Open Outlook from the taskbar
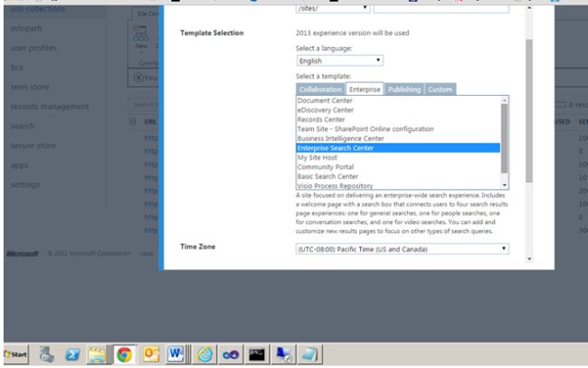 [x=151, y=354]
